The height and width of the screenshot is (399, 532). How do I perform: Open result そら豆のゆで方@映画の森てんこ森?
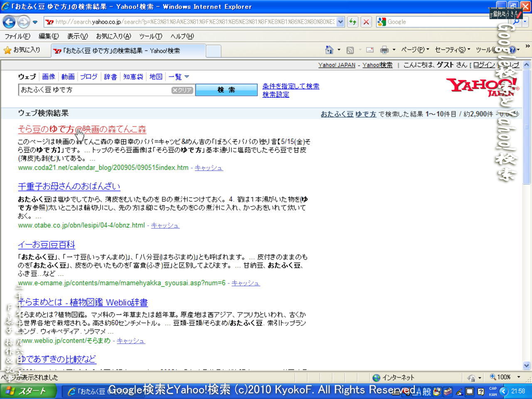point(82,129)
